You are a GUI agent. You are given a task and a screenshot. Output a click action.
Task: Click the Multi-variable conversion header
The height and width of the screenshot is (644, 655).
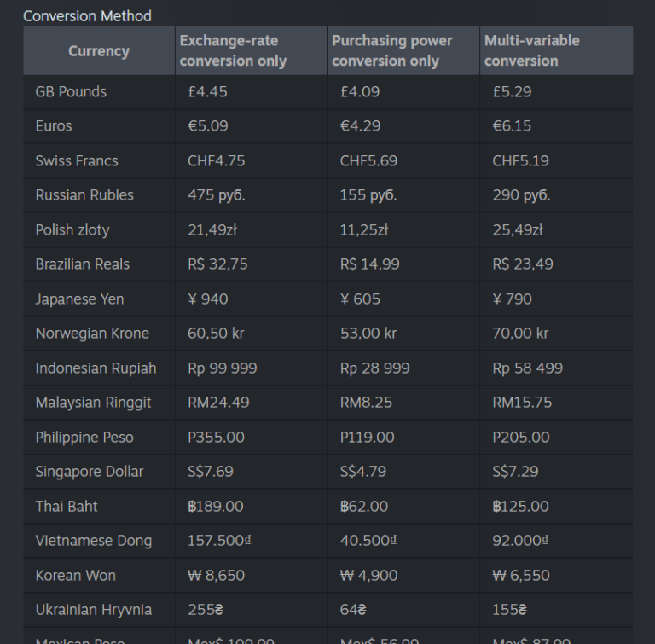pyautogui.click(x=531, y=51)
